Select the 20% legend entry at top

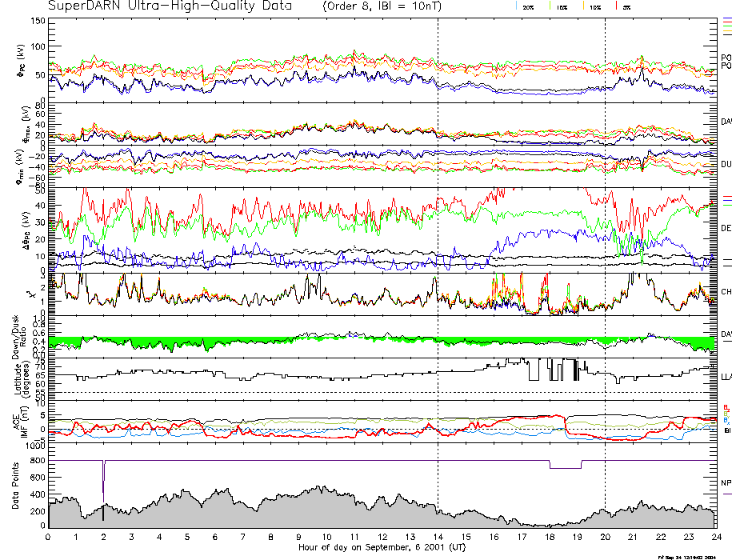[528, 7]
